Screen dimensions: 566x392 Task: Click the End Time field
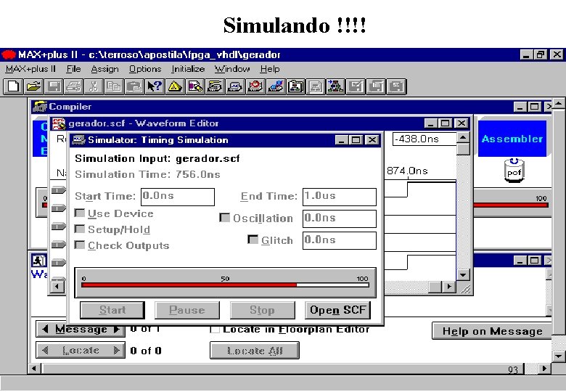click(340, 197)
